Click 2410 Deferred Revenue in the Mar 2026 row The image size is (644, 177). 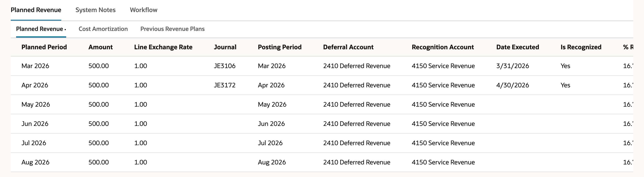click(x=356, y=66)
